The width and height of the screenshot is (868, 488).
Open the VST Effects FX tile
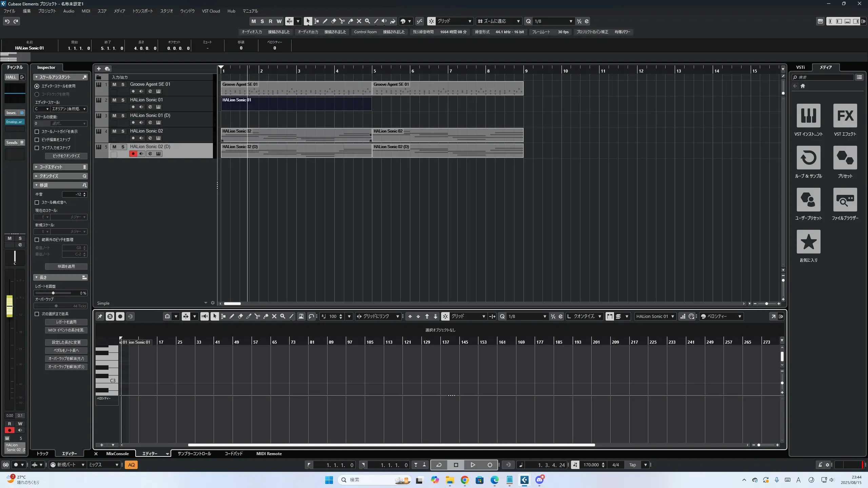pyautogui.click(x=845, y=116)
